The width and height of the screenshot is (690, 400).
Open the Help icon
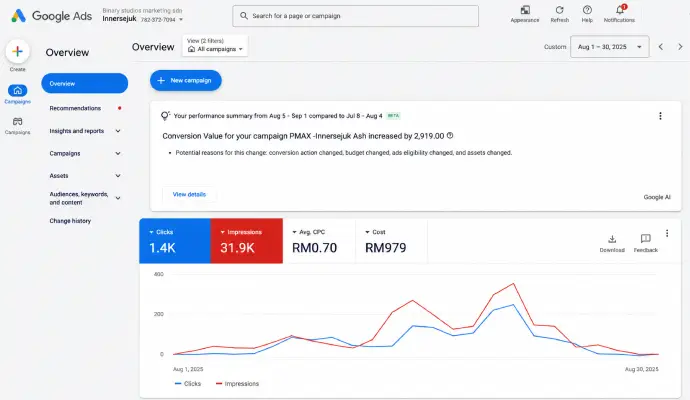(x=587, y=10)
